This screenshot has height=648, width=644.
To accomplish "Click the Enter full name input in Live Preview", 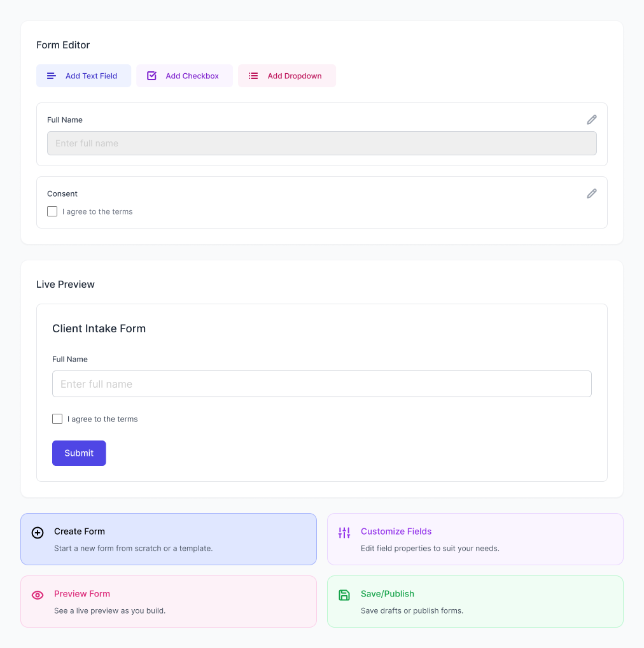I will coord(322,384).
